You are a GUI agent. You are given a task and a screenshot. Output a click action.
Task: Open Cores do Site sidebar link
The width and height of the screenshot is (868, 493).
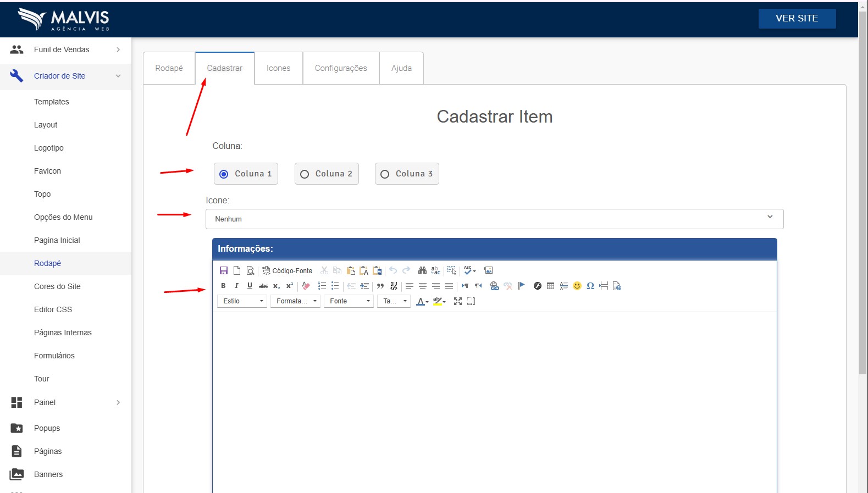(57, 286)
